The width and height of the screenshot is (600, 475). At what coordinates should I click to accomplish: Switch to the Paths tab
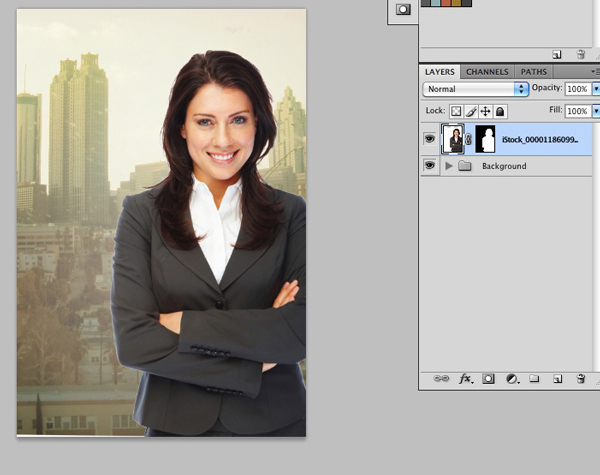tap(534, 72)
